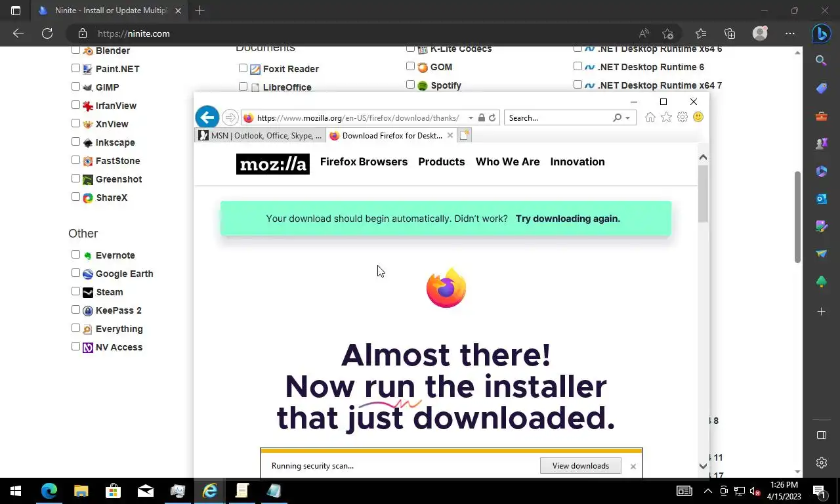Close the Download Firefox IE tab
The width and height of the screenshot is (840, 504).
point(450,135)
